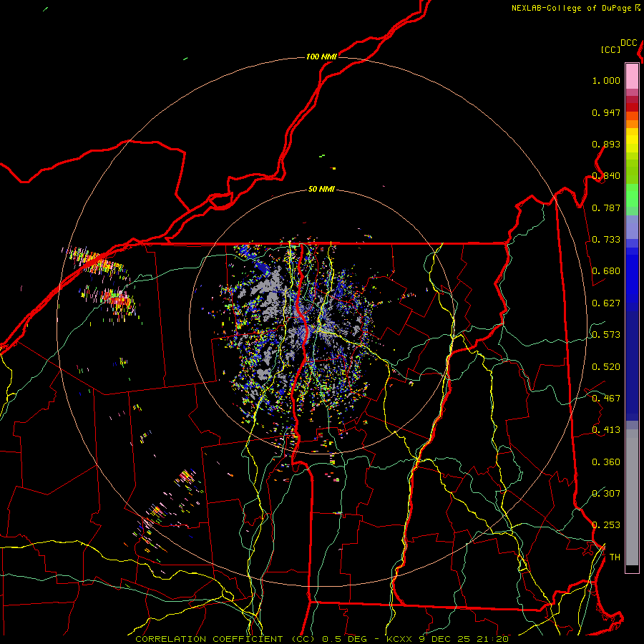Click the 50 NMI range ring label
Viewport: 644px width, 644px height.
pyautogui.click(x=321, y=189)
